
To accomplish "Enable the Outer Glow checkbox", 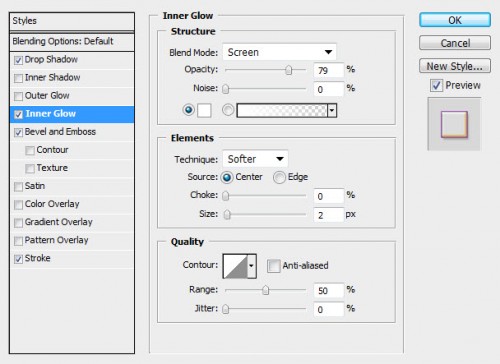I will pos(18,96).
